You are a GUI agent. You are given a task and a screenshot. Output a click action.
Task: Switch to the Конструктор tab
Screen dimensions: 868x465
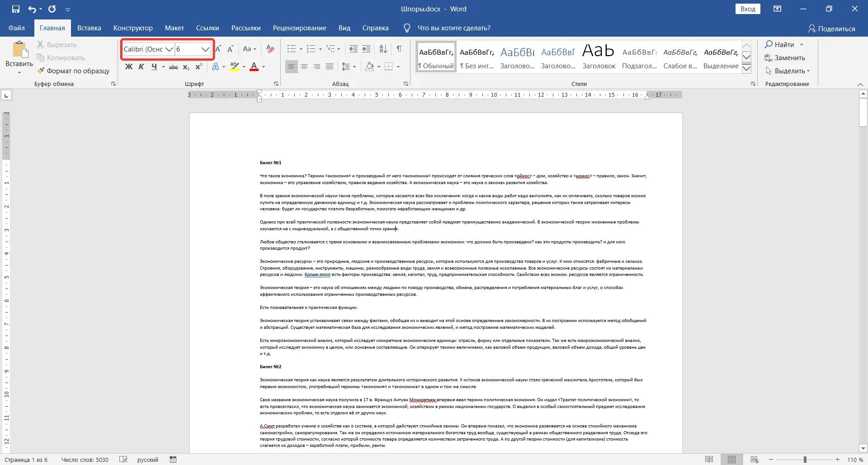point(133,28)
